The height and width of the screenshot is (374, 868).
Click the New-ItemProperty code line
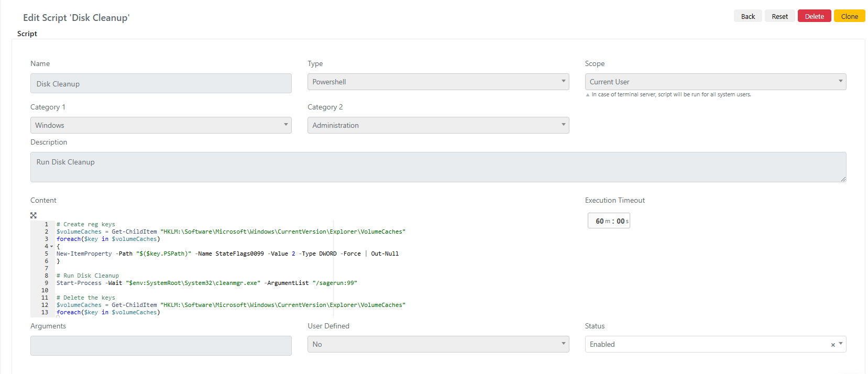click(x=227, y=254)
